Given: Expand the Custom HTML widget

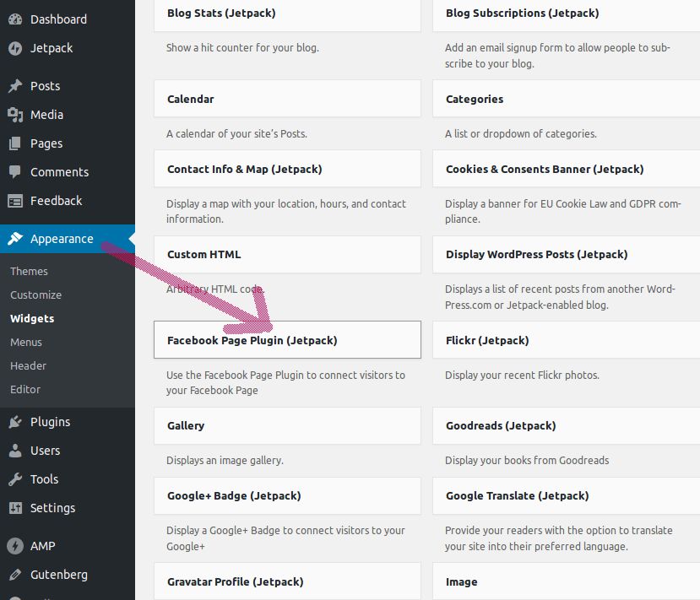Looking at the screenshot, I should click(287, 254).
